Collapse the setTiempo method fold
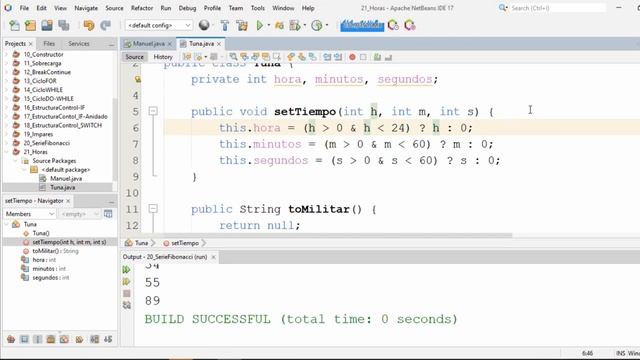The height and width of the screenshot is (360, 640). tap(153, 111)
